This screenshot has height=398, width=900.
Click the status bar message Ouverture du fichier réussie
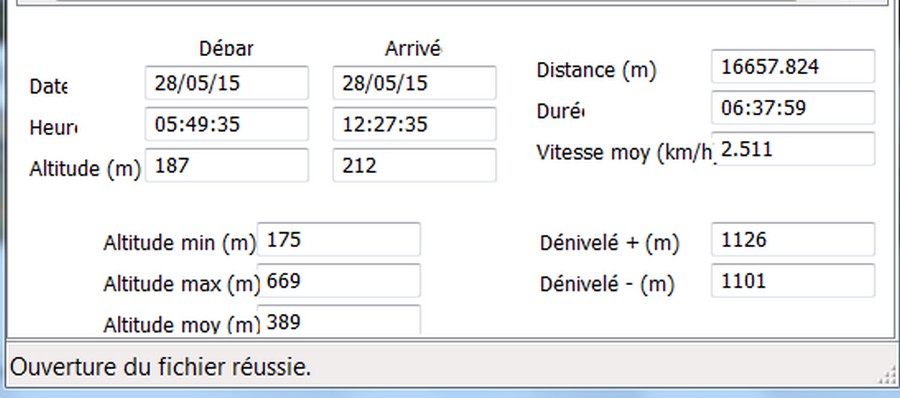point(161,366)
